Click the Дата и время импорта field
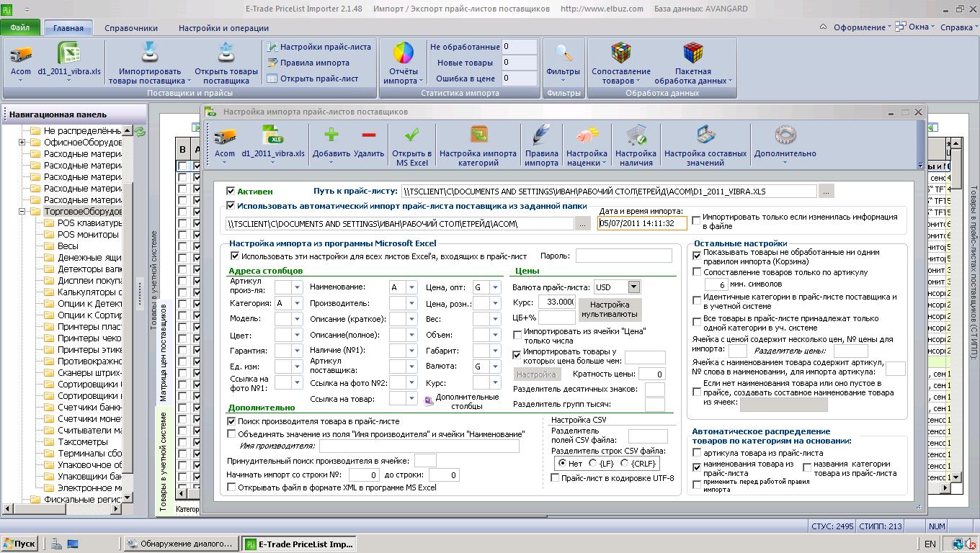The height and width of the screenshot is (553, 980). (642, 223)
